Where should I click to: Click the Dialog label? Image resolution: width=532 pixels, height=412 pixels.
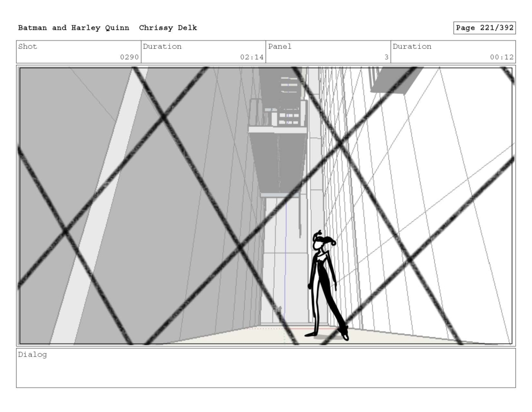32,355
